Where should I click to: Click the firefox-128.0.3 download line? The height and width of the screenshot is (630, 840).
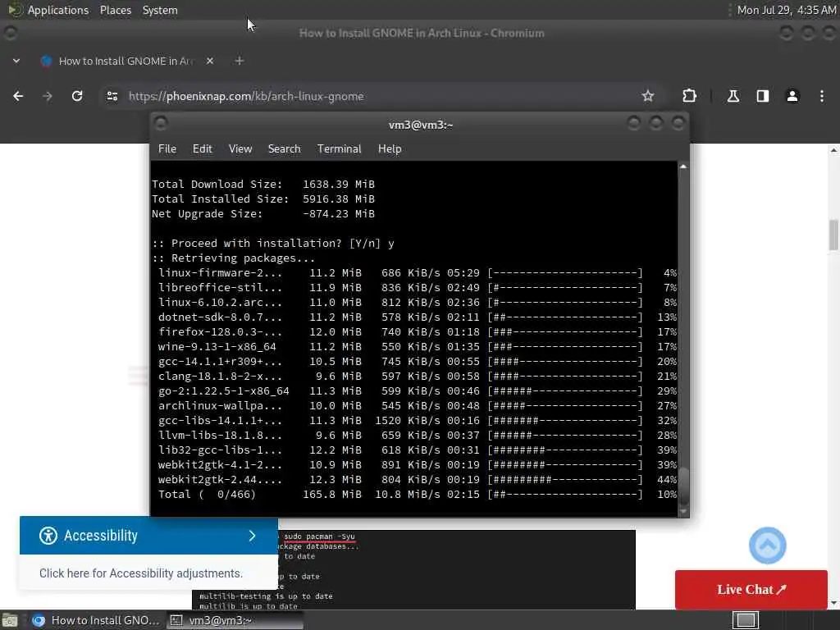click(x=418, y=331)
